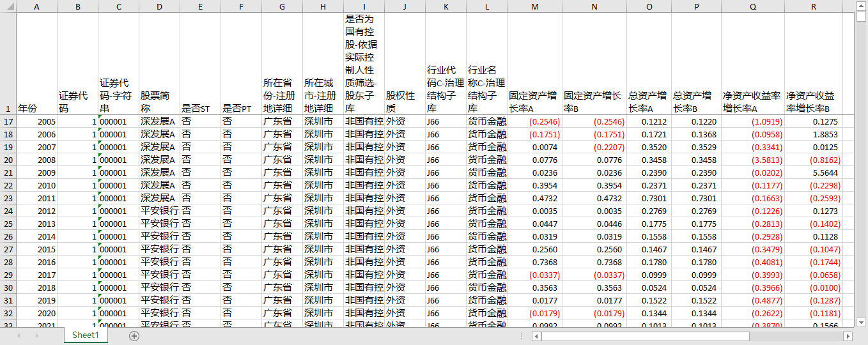This screenshot has height=345, width=868.
Task: Click 外资 cell in the 2006 row
Action: tap(405, 134)
